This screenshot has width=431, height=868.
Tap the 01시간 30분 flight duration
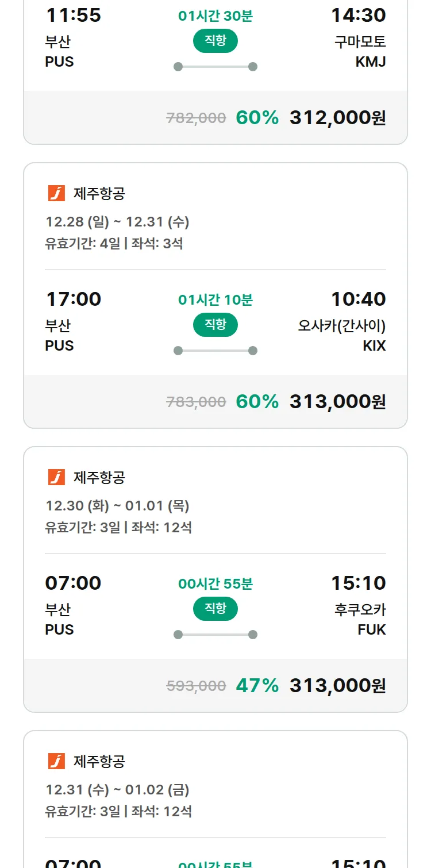point(215,16)
